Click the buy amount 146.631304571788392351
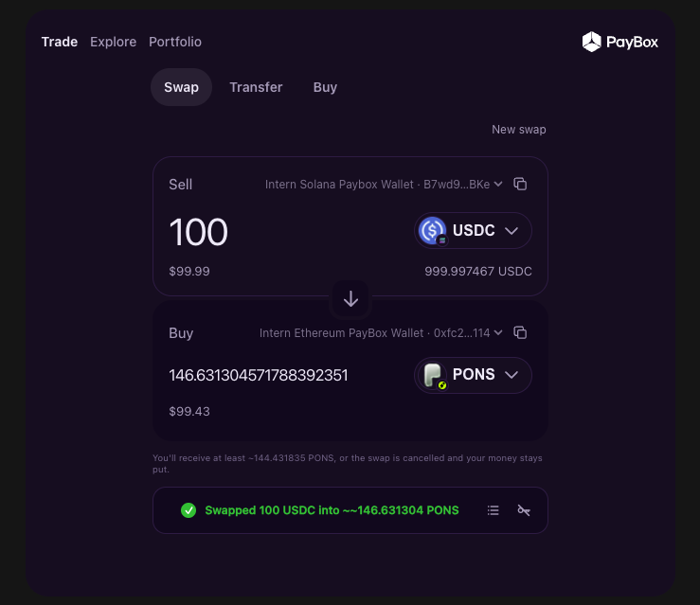The height and width of the screenshot is (605, 700). (x=258, y=375)
